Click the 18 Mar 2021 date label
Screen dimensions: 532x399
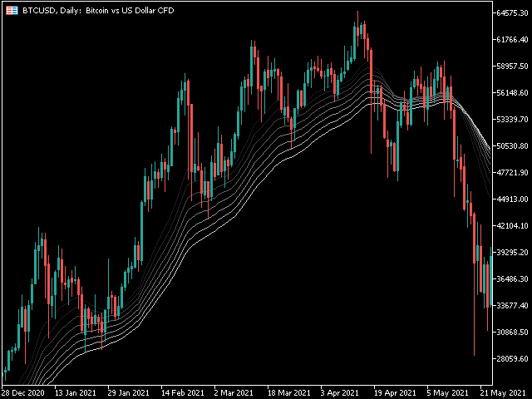[288, 393]
